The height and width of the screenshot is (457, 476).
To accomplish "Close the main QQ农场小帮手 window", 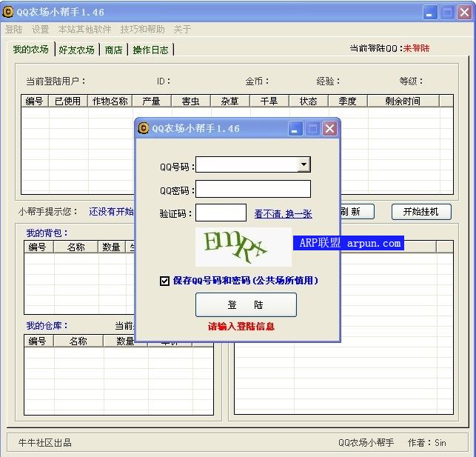I will pyautogui.click(x=464, y=13).
